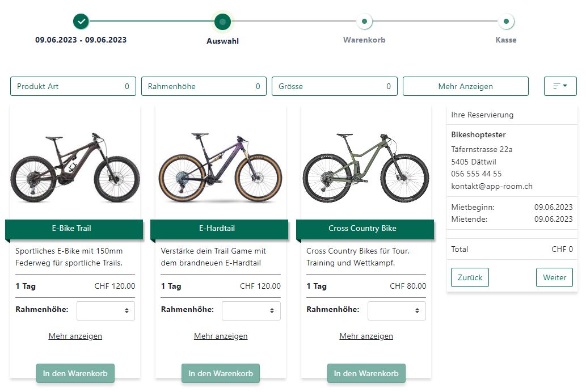Viewport: 586px width, 392px height.
Task: Open the sort order dropdown button
Action: click(x=560, y=86)
